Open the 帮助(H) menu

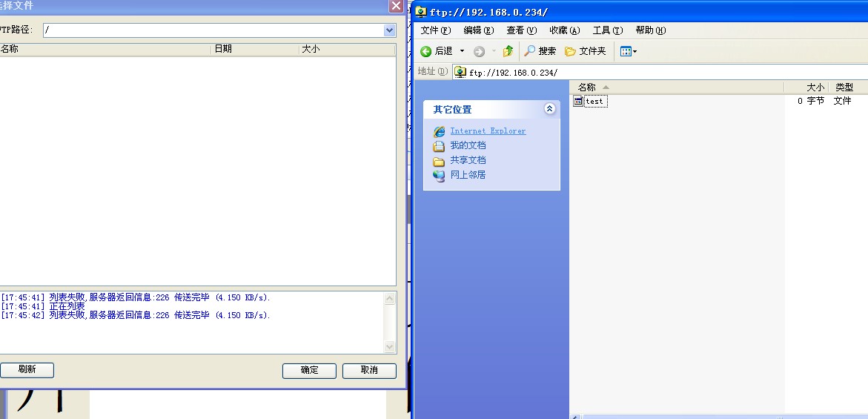651,30
